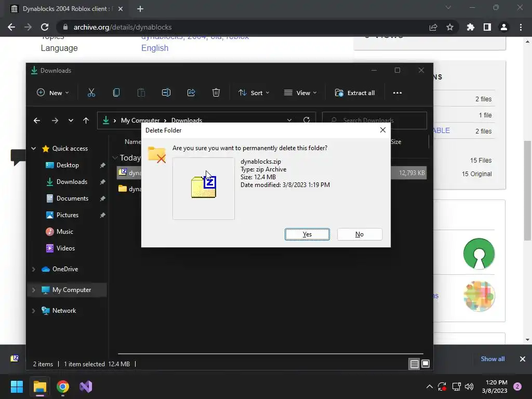Toggle Chrome side panel icon

click(487, 27)
